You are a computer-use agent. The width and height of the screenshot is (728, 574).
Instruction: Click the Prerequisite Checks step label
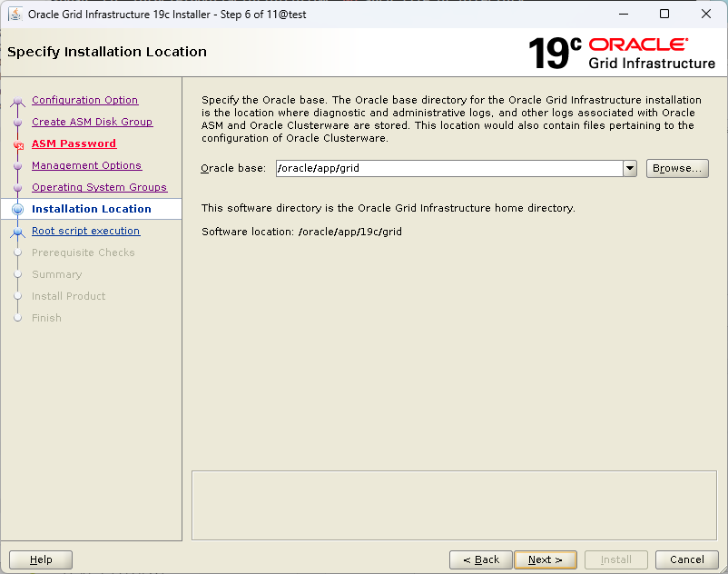click(84, 252)
